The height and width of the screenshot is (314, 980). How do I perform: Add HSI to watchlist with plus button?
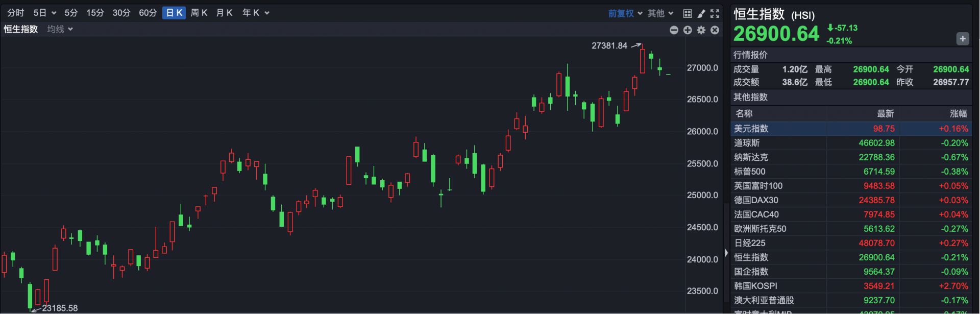point(962,39)
